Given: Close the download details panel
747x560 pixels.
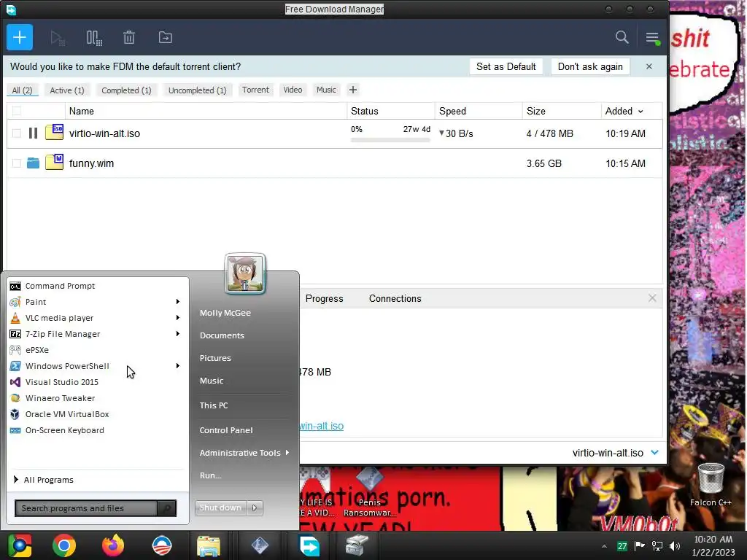Looking at the screenshot, I should point(652,298).
